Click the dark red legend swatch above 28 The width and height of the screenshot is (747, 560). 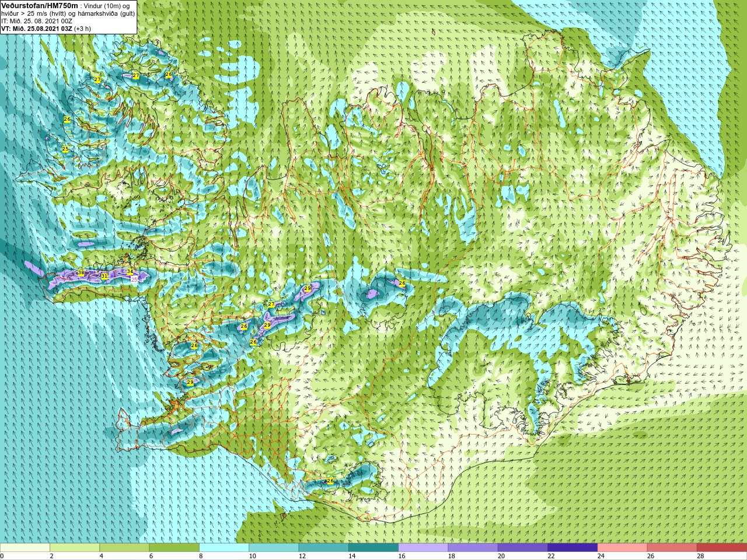[722, 548]
